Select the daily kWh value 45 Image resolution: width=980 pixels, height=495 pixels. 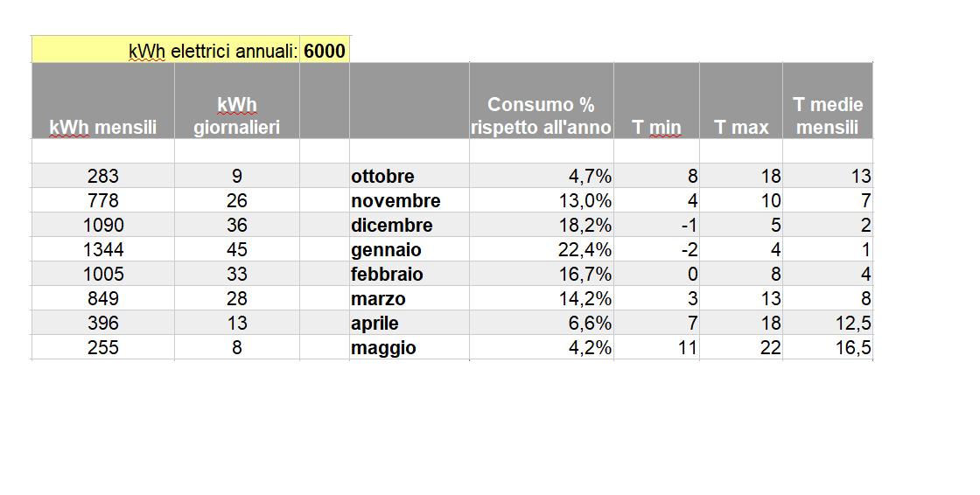237,249
